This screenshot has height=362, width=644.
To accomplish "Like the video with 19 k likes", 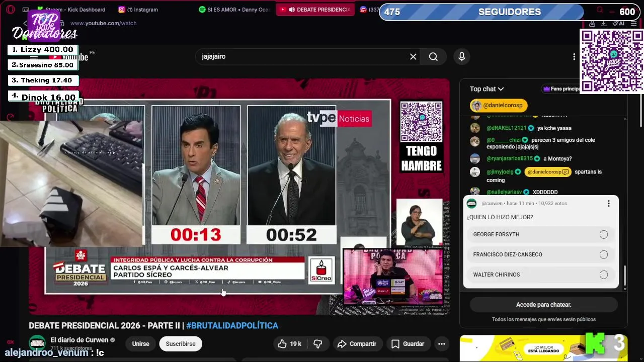I will coord(290,344).
